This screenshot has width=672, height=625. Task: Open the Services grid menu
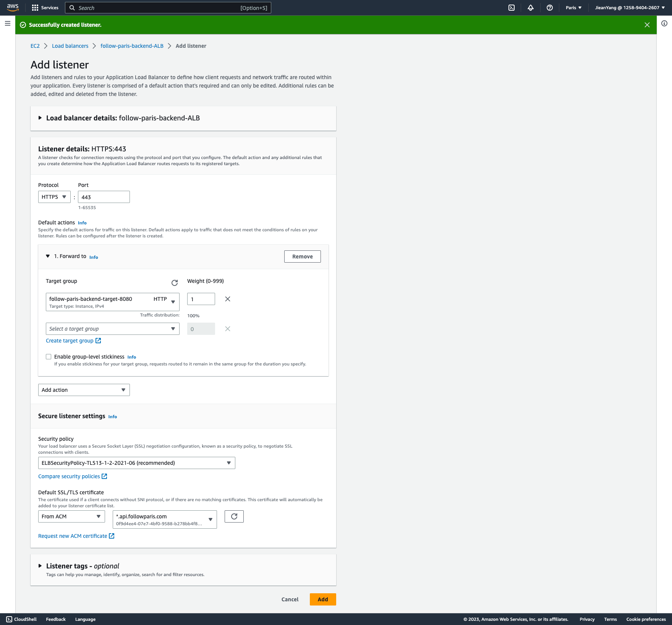coord(45,8)
